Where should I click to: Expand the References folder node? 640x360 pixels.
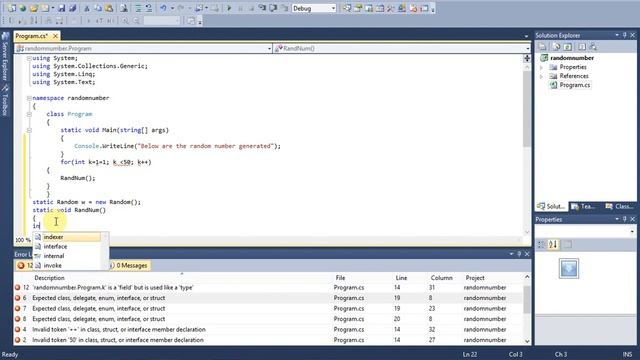[x=542, y=76]
